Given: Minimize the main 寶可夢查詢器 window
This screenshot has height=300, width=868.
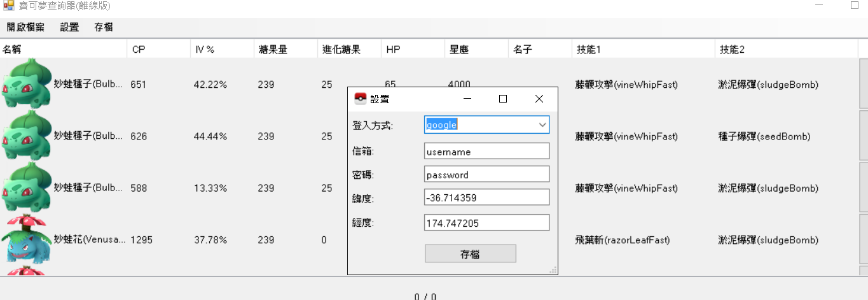Looking at the screenshot, I should coord(819,4).
